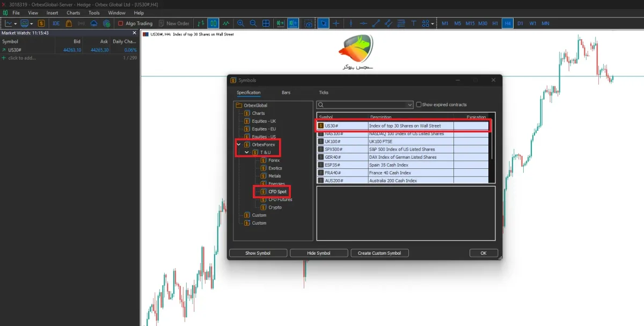The height and width of the screenshot is (326, 644).
Task: Click the search magnifier in Symbols dialog
Action: pos(321,105)
